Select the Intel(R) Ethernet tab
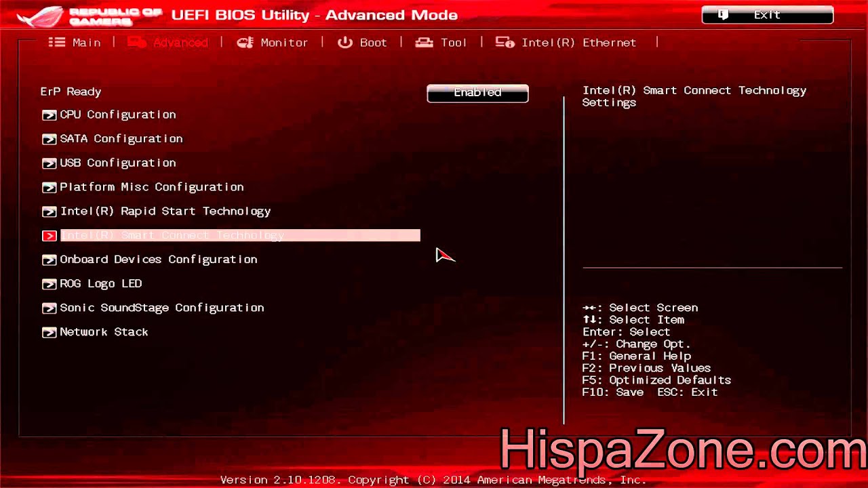This screenshot has width=868, height=488. point(566,42)
